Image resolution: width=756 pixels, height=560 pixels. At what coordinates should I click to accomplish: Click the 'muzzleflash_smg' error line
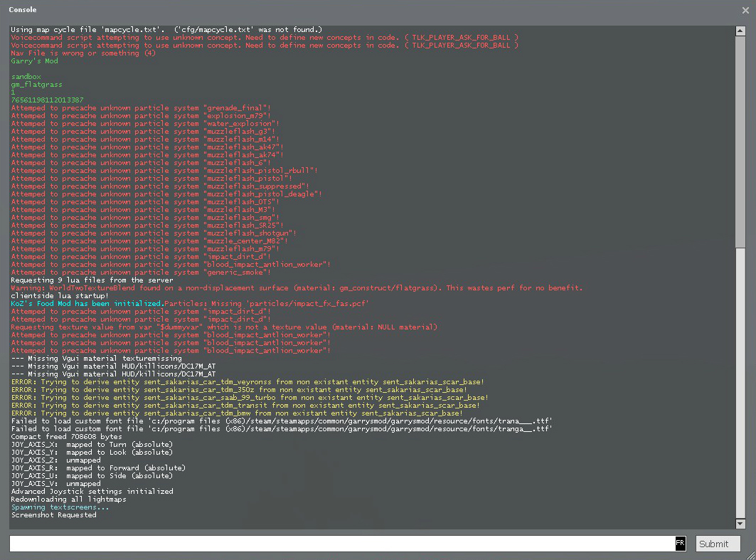[x=145, y=218]
